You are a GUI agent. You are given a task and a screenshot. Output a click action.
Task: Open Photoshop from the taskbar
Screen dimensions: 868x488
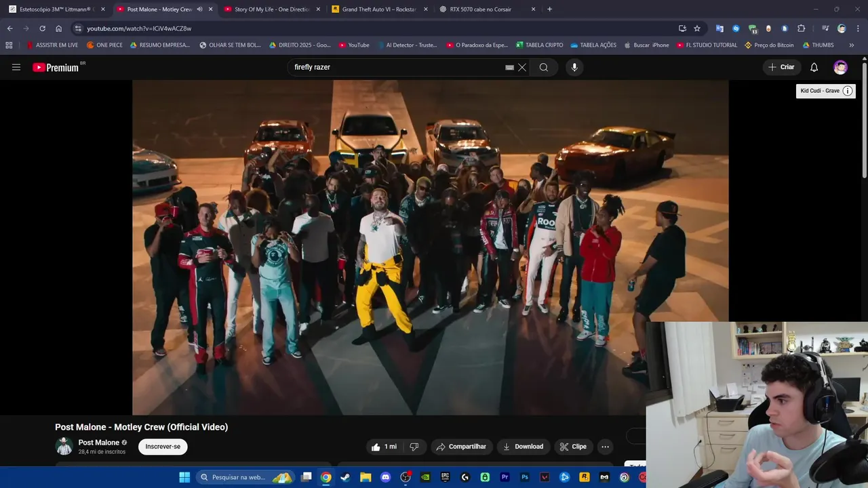point(524,477)
